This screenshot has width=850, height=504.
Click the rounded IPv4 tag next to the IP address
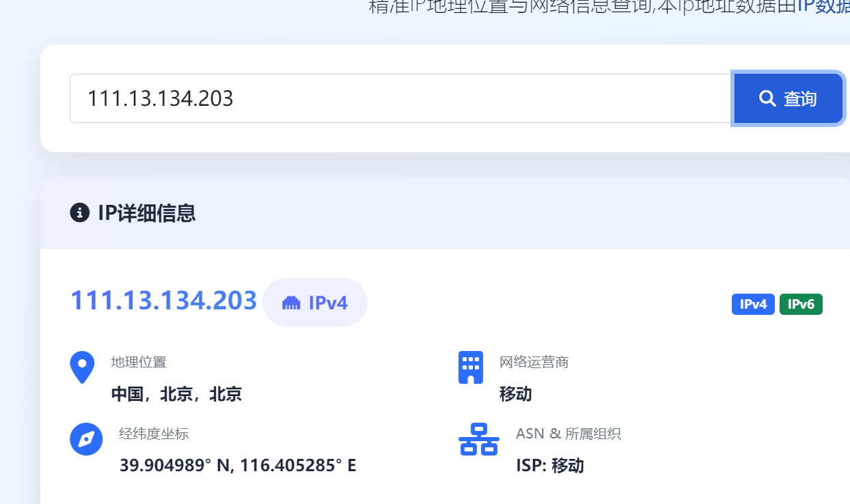315,302
